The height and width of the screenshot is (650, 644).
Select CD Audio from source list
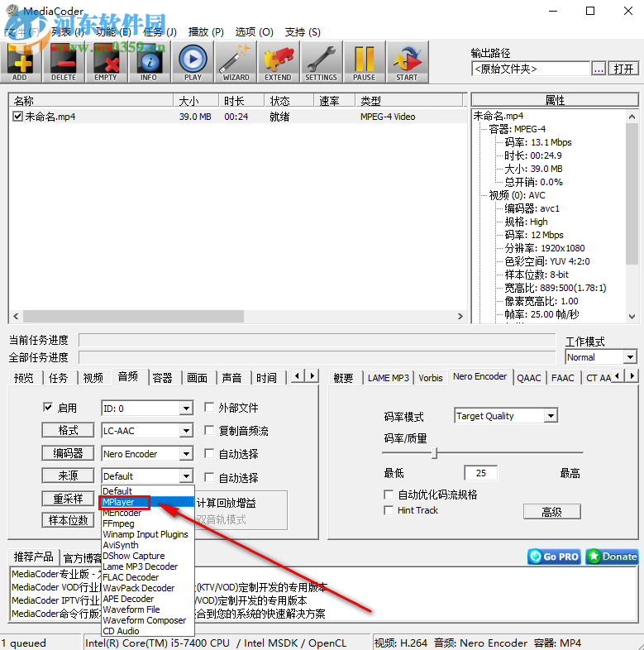pos(148,631)
